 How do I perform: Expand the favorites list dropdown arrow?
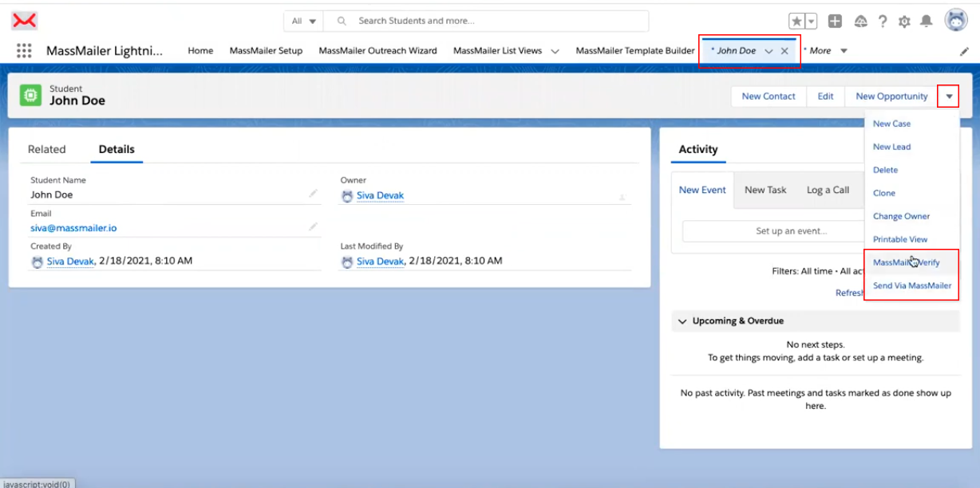coord(811,22)
